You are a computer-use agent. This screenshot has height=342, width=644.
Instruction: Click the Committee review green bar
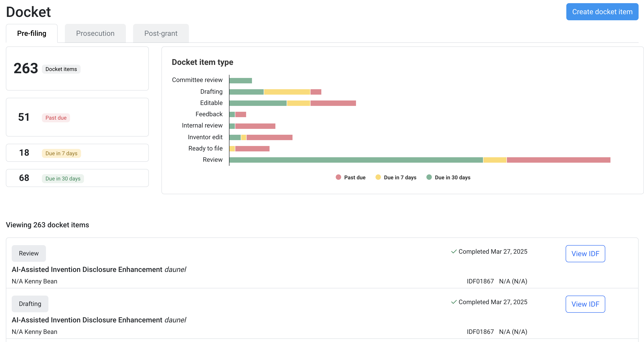pos(240,81)
